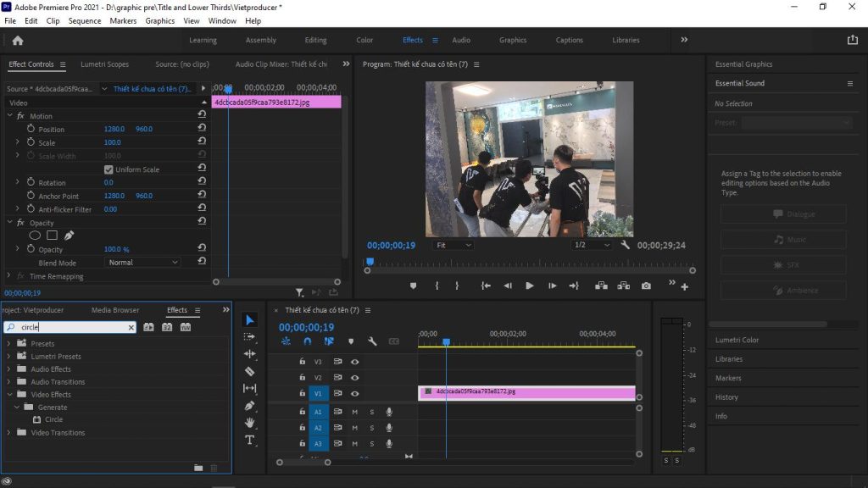Switch to the Color workspace tab
This screenshot has width=868, height=488.
point(364,39)
